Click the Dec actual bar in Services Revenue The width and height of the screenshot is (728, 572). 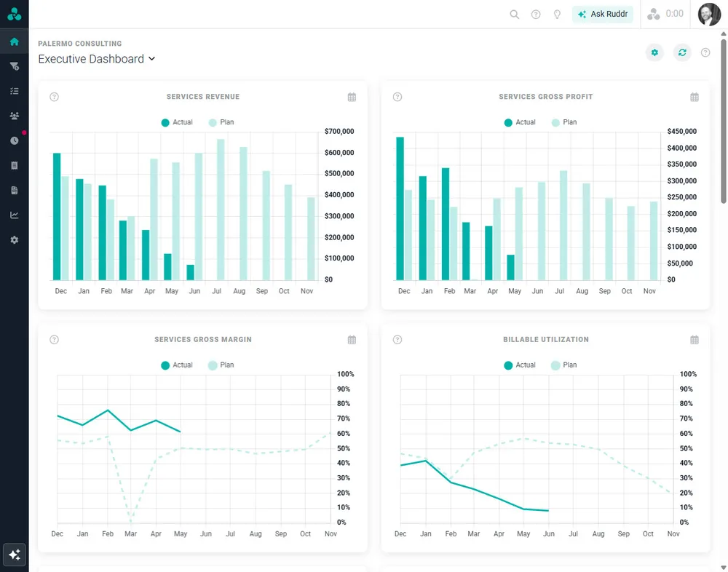tap(57, 216)
